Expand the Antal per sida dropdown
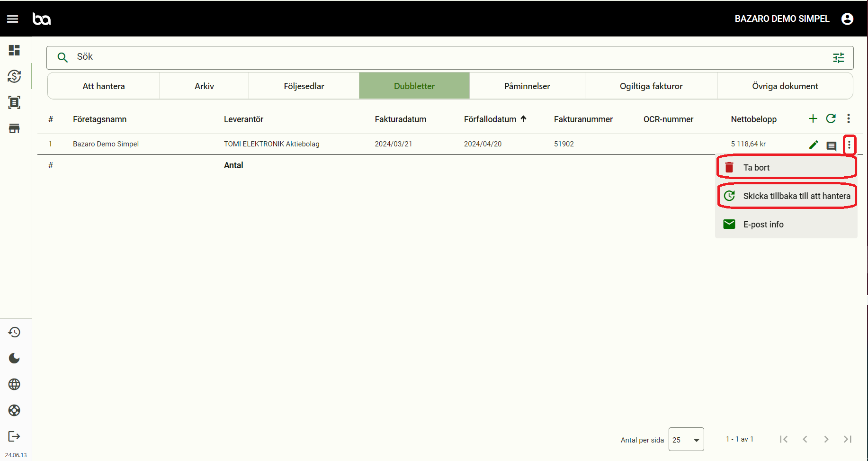Screen dimensions: 868x461 tap(686, 439)
